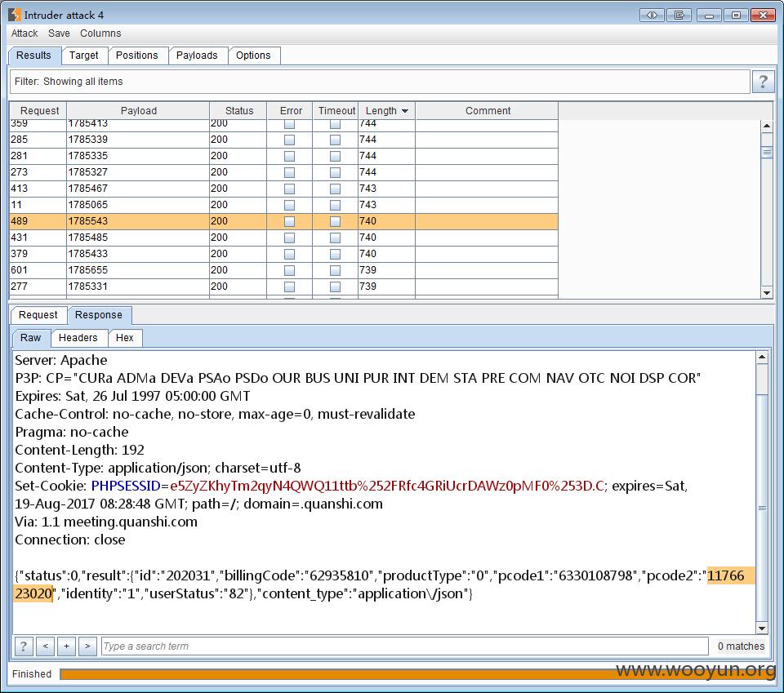Click the search term input field
This screenshot has height=693, width=784.
tap(404, 646)
